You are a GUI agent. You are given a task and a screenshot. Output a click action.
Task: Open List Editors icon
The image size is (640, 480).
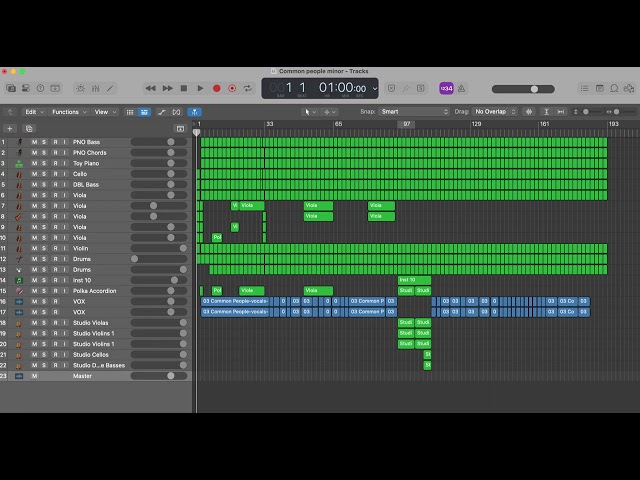point(584,88)
